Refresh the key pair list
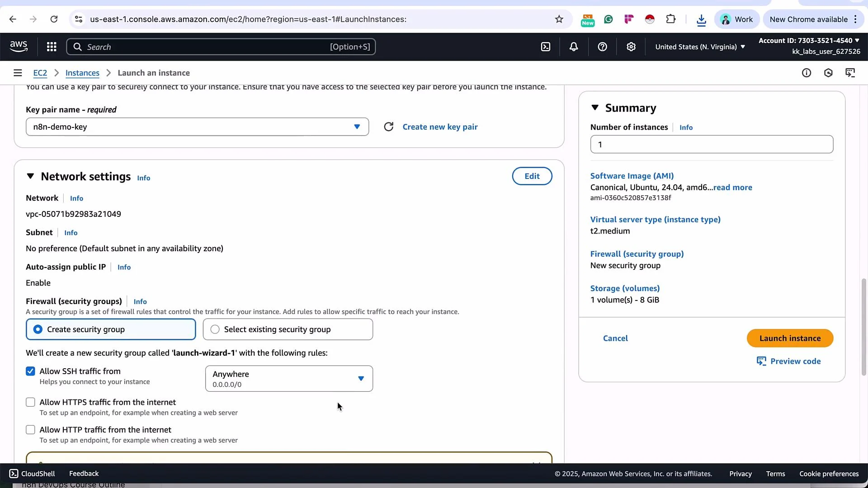This screenshot has width=868, height=488. point(388,127)
